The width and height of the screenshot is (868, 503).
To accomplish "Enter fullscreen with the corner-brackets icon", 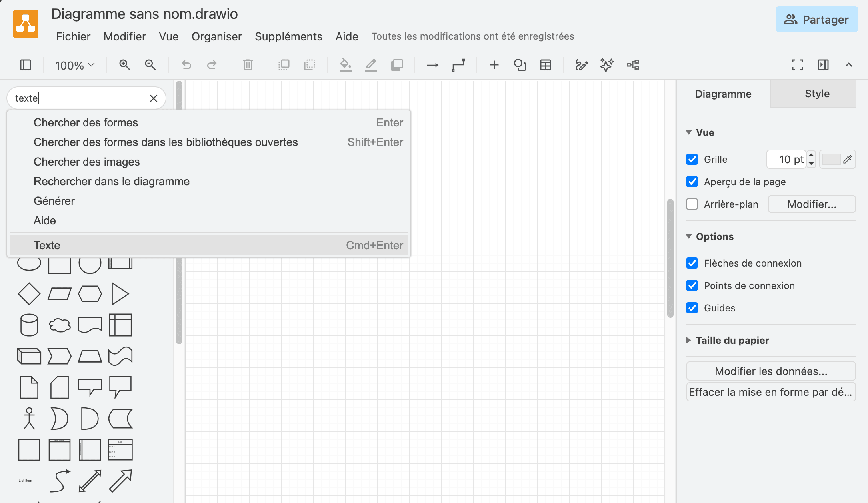I will pos(798,65).
